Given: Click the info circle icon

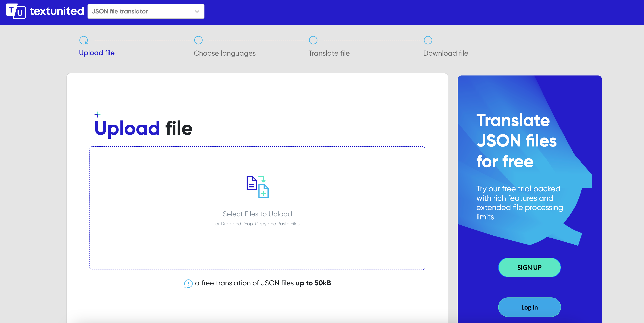Looking at the screenshot, I should click(188, 283).
